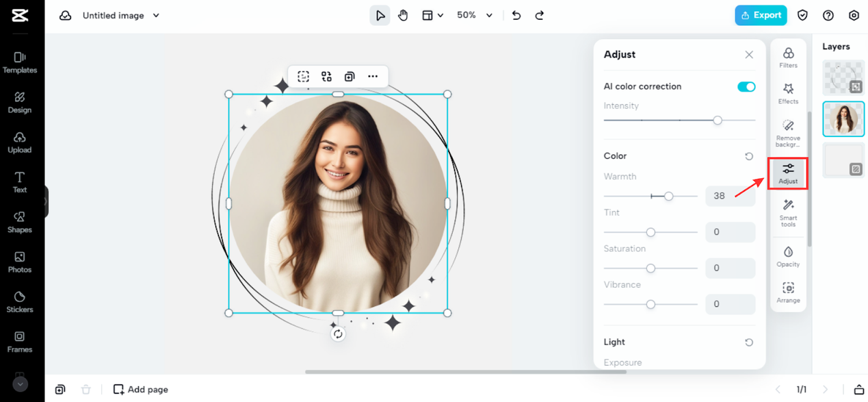Click the Remove background tool
The image size is (868, 402).
(x=788, y=133)
